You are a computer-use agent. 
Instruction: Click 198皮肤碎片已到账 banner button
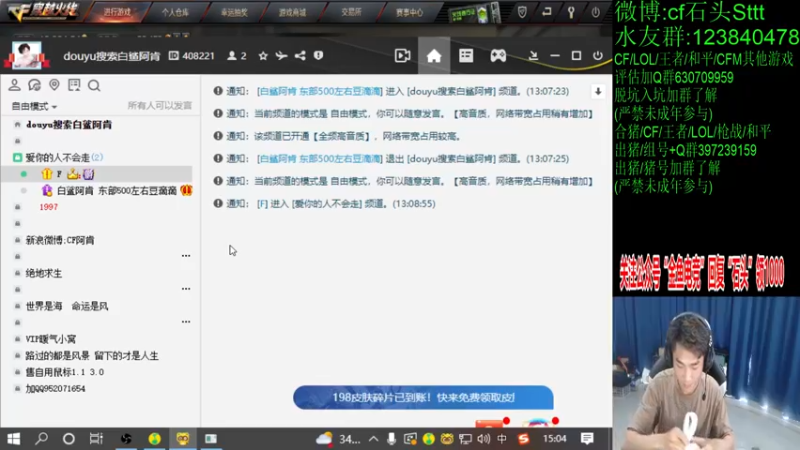pyautogui.click(x=423, y=397)
